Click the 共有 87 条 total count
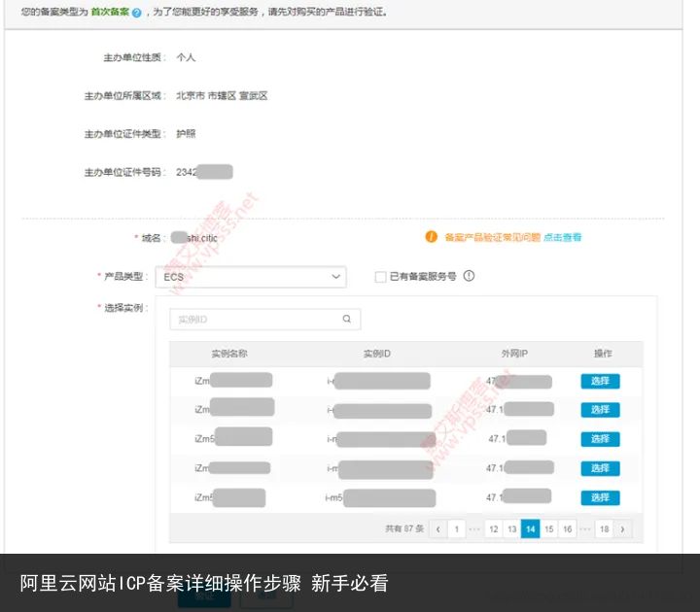 click(x=404, y=529)
